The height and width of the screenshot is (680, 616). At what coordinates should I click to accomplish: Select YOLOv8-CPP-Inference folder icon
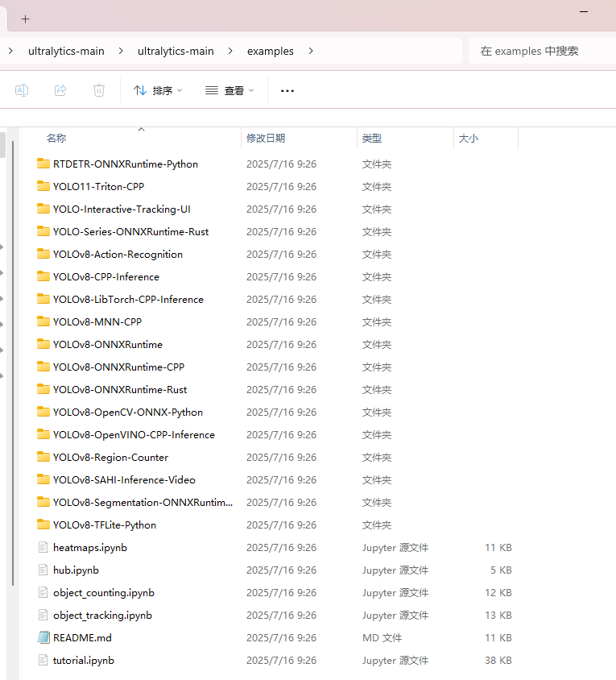coord(43,276)
